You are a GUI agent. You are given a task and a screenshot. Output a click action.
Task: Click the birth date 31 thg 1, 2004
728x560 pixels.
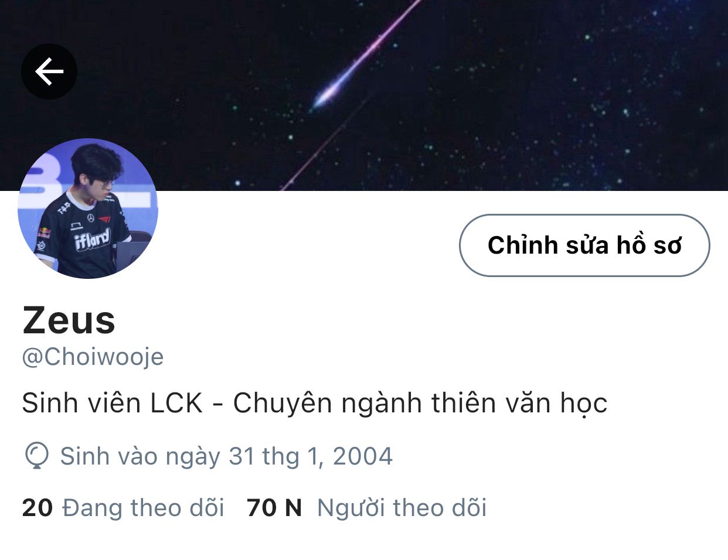pyautogui.click(x=310, y=456)
